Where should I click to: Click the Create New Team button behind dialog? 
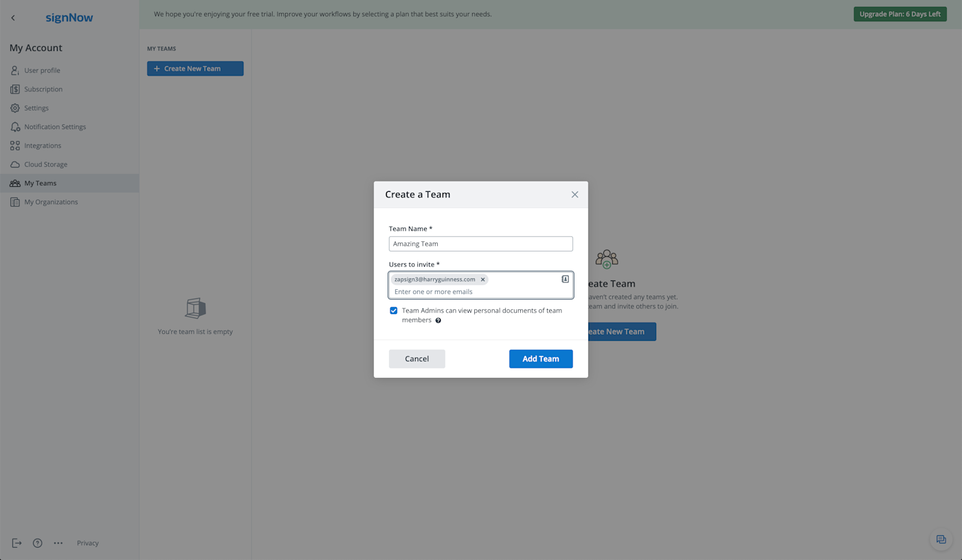point(622,331)
